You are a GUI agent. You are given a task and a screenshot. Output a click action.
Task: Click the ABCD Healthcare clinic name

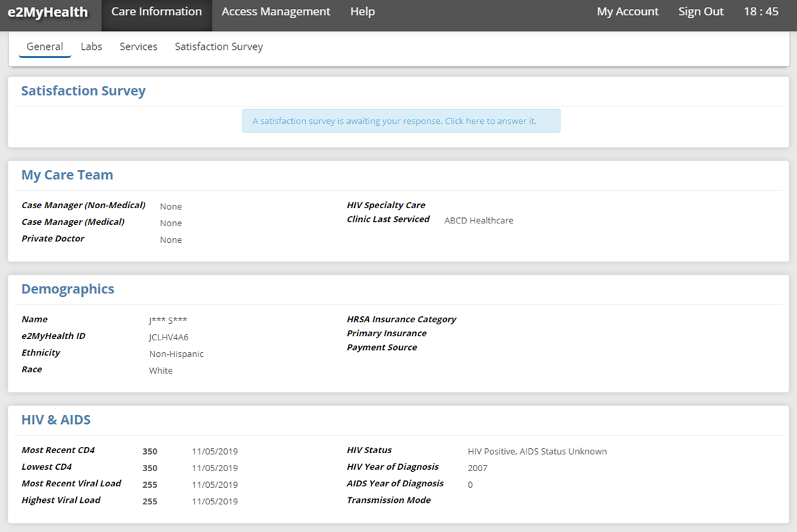479,221
